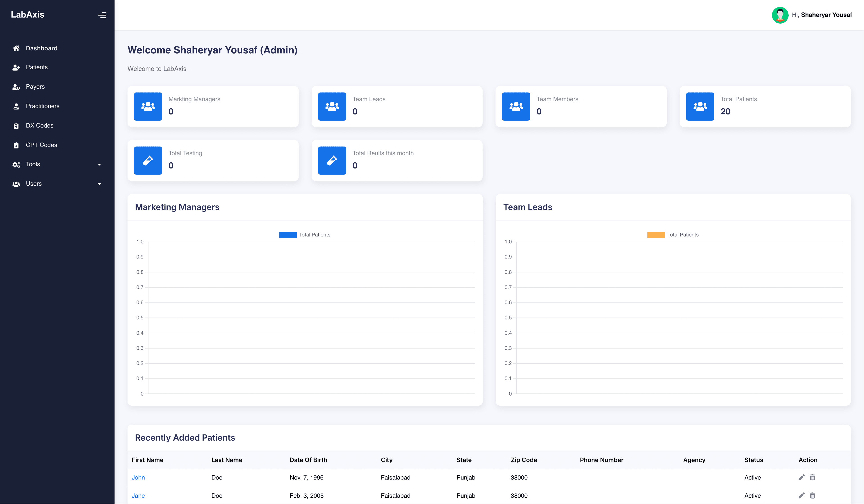This screenshot has height=504, width=864.
Task: Toggle the sidebar collapse hamburger icon
Action: (102, 15)
